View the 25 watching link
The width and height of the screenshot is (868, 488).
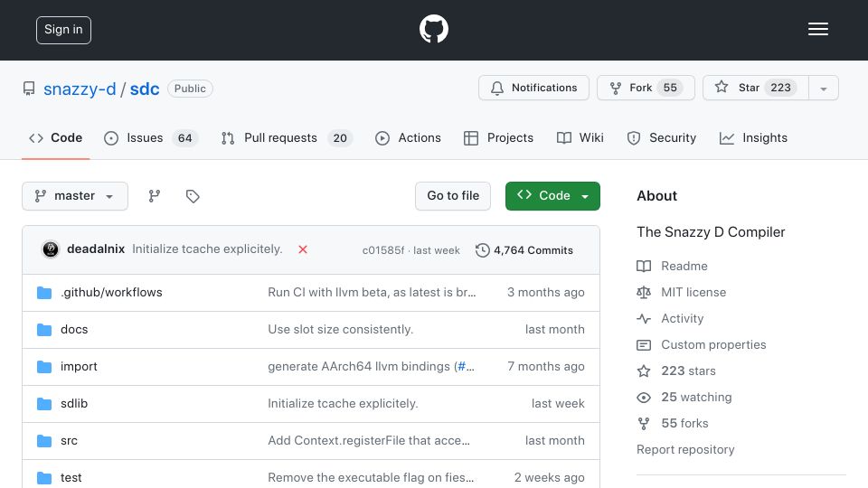point(684,398)
